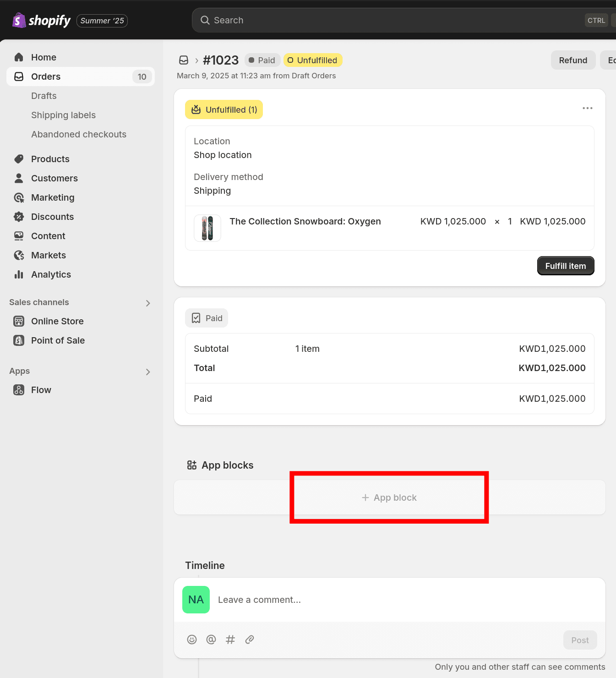Mention a staff member with @
The image size is (616, 678).
211,640
